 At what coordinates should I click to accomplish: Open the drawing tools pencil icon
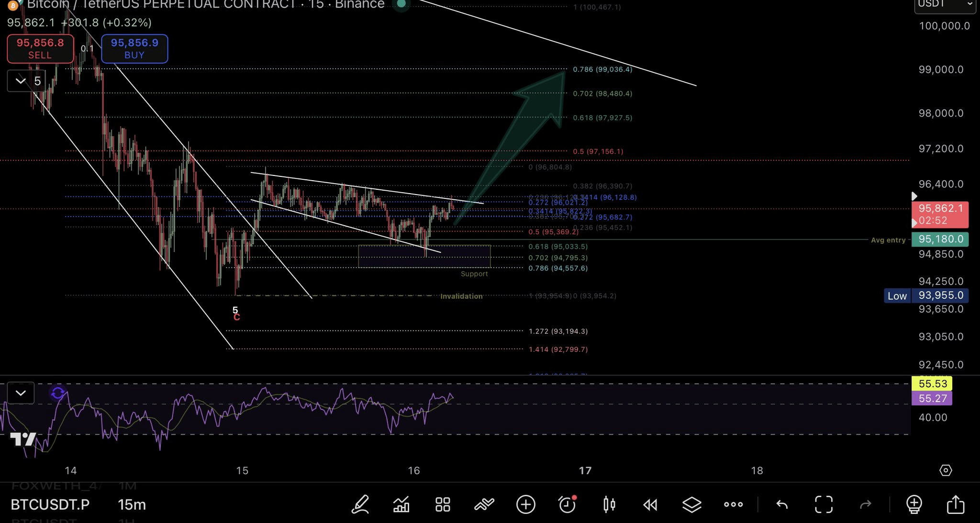pyautogui.click(x=360, y=504)
